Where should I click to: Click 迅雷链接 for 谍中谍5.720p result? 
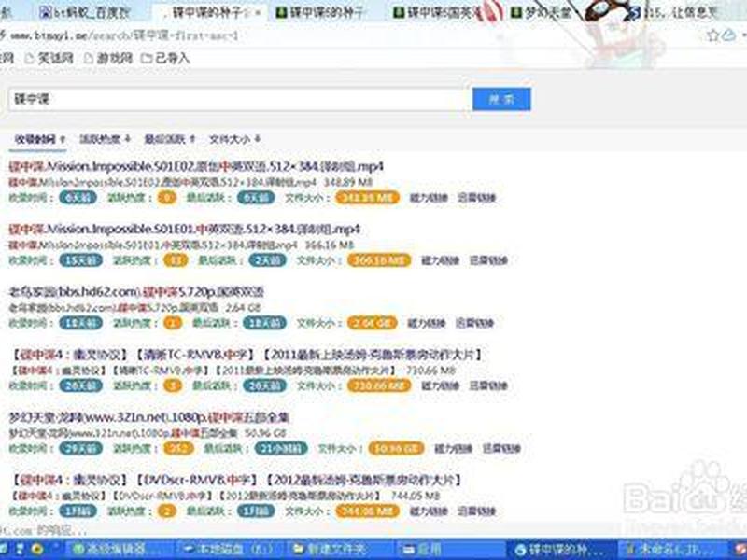[x=474, y=323]
